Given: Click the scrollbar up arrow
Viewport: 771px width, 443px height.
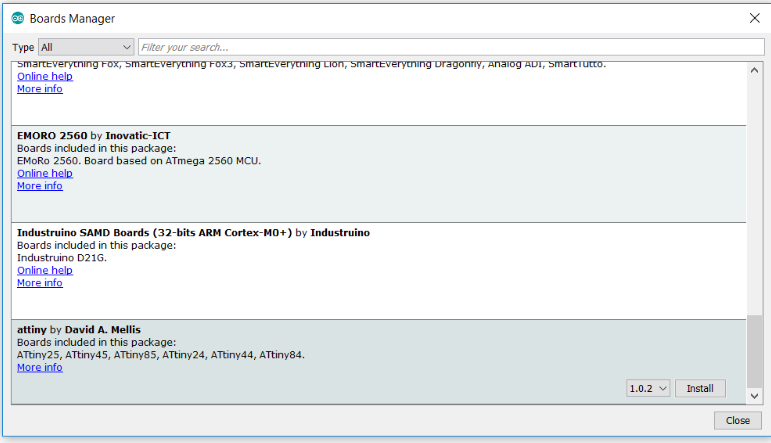Looking at the screenshot, I should (x=754, y=70).
